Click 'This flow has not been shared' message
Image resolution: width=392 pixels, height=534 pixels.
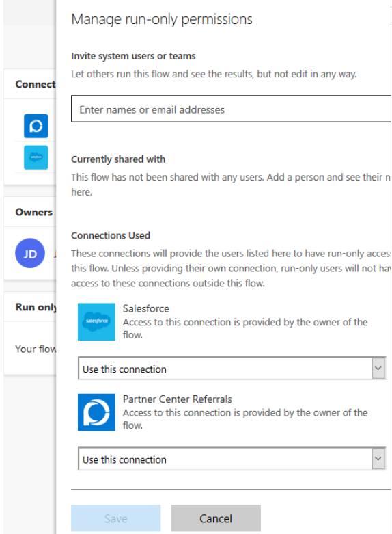click(x=231, y=184)
